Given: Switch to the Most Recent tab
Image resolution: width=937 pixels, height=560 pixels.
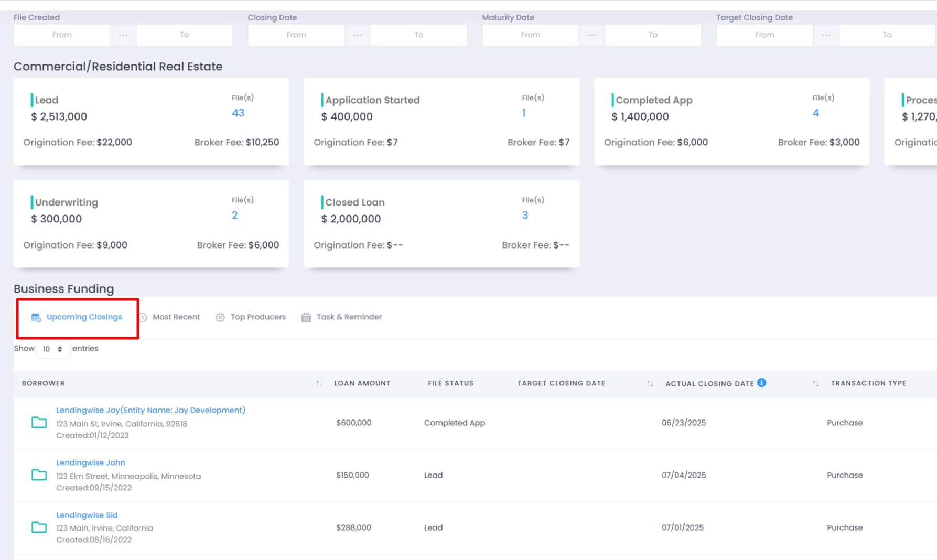Looking at the screenshot, I should 169,317.
